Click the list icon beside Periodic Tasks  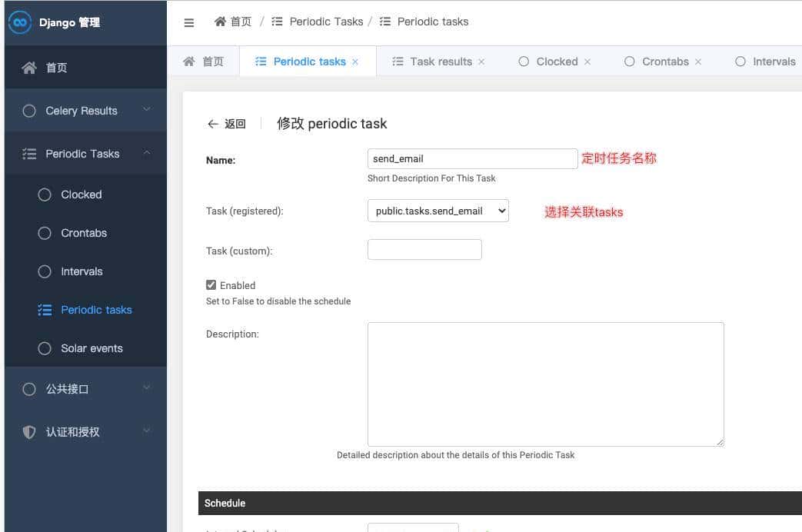point(29,153)
